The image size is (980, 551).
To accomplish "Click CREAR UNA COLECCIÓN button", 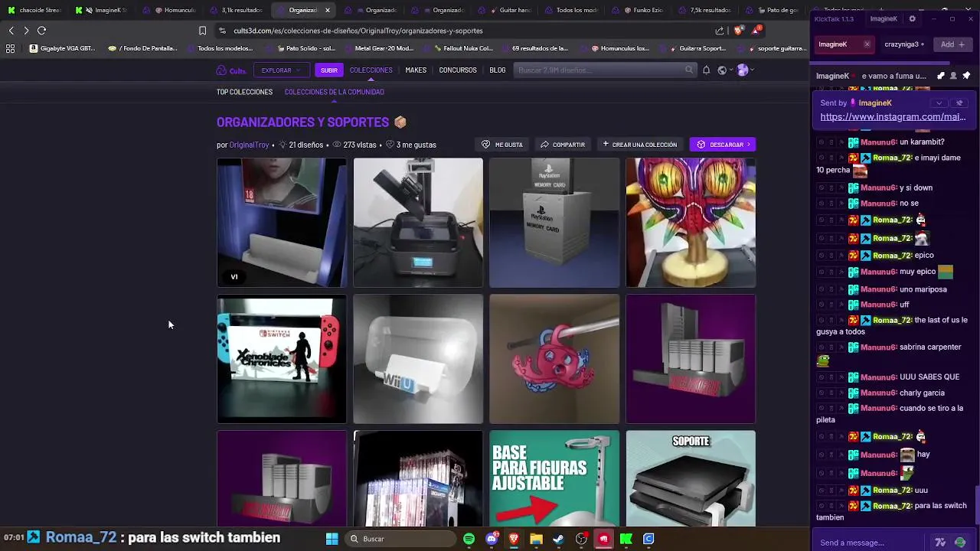I will 639,145.
